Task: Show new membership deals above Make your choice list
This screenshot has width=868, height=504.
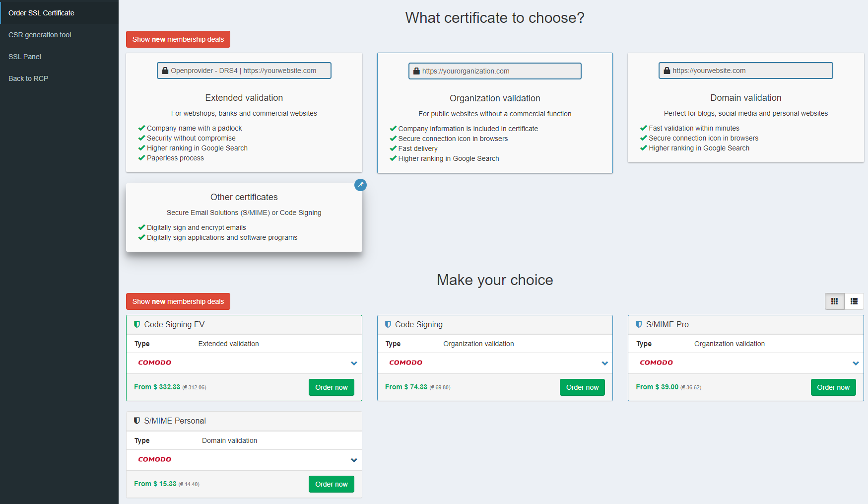Action: 178,301
